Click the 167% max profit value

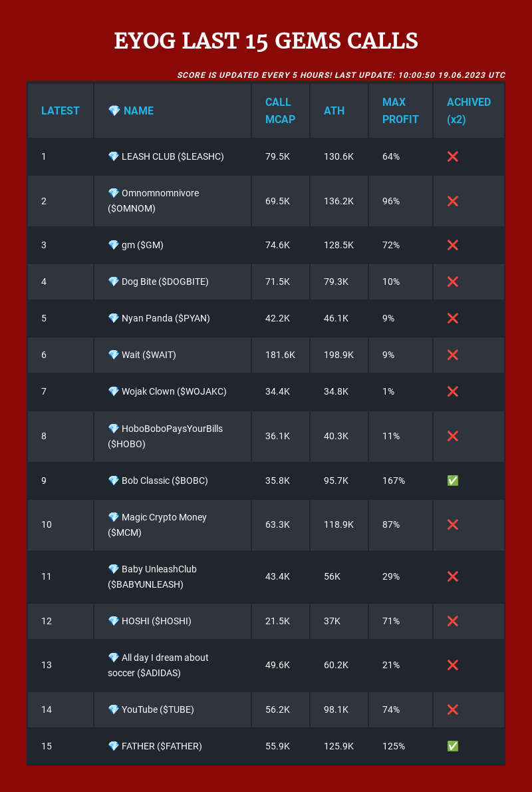click(394, 481)
